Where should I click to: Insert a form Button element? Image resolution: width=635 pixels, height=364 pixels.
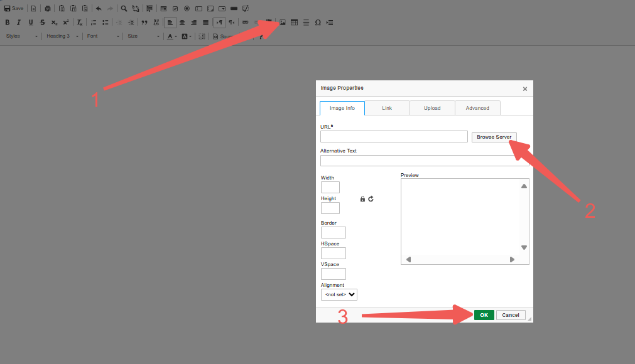click(x=234, y=9)
